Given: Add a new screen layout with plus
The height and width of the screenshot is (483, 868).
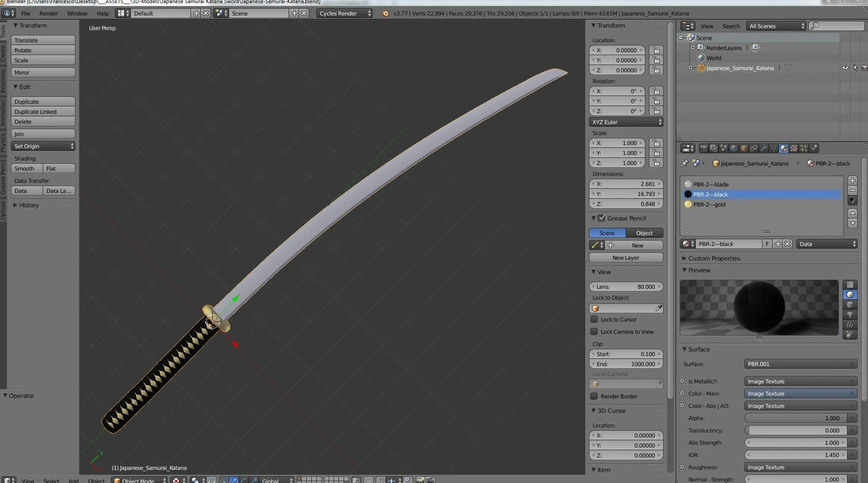Looking at the screenshot, I should click(196, 13).
